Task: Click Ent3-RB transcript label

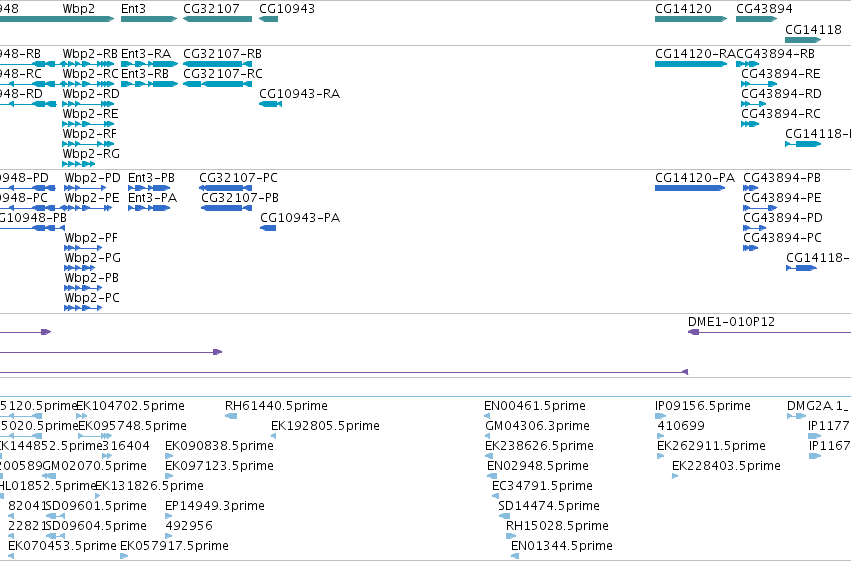Action: (145, 73)
